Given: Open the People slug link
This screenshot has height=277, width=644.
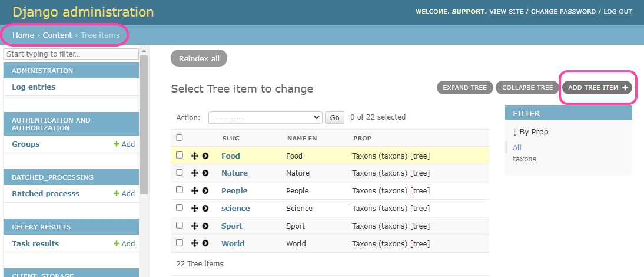Looking at the screenshot, I should pos(234,191).
